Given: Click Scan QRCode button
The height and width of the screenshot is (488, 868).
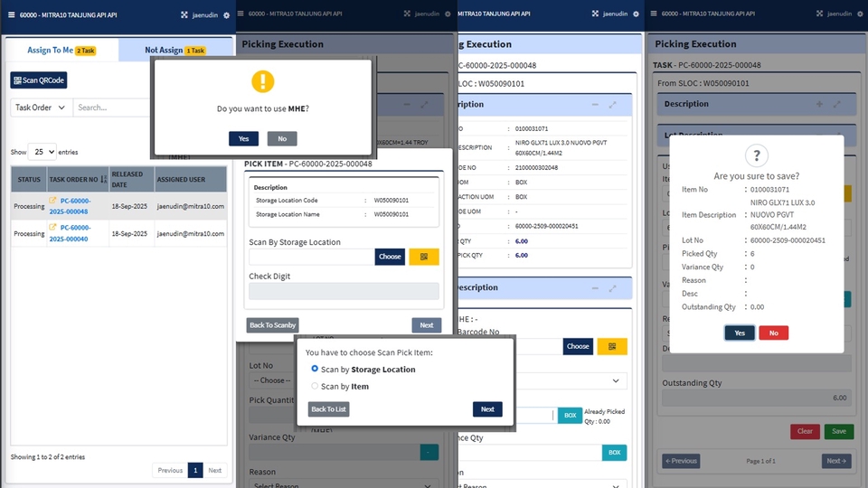Looking at the screenshot, I should point(39,80).
